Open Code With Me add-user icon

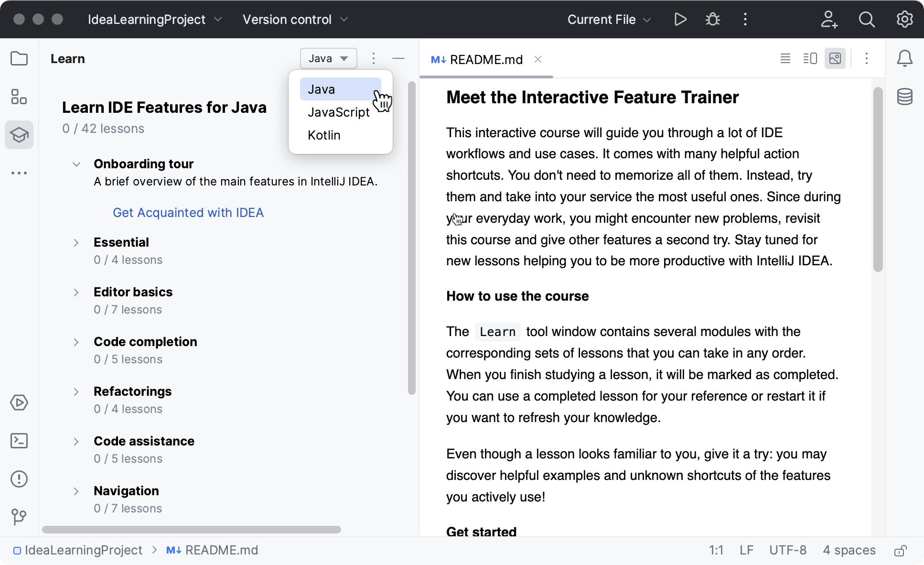(829, 20)
